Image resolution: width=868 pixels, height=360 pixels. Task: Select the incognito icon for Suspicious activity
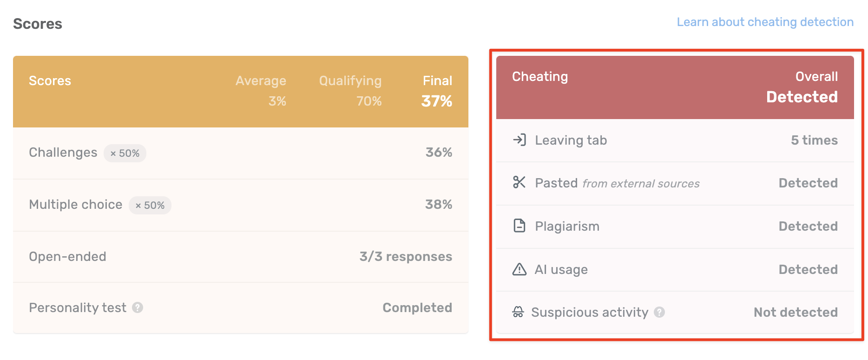[x=519, y=312]
